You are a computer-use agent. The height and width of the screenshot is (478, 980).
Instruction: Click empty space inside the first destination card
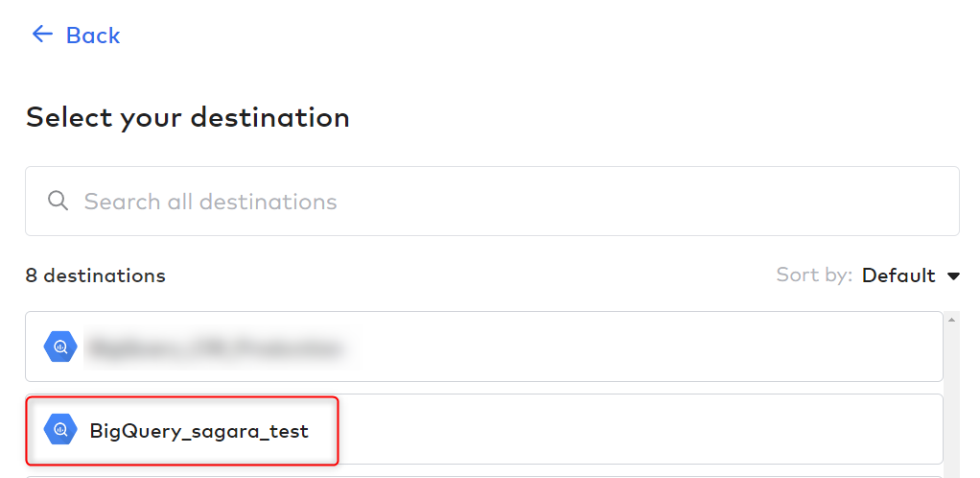coord(650,347)
